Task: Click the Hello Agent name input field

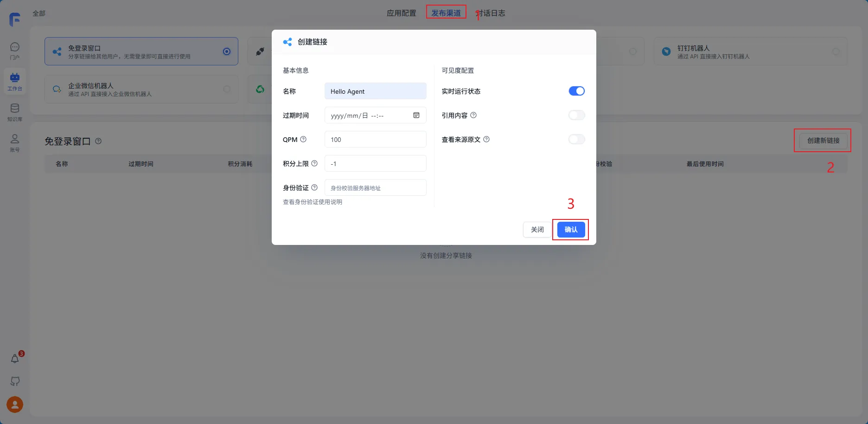Action: pyautogui.click(x=375, y=91)
